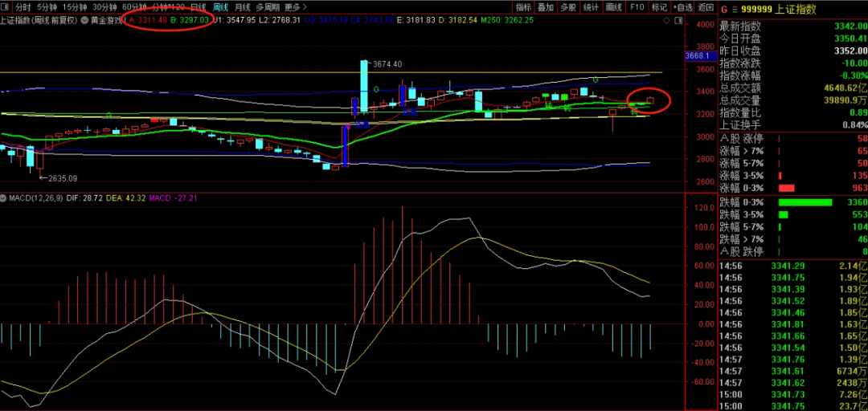Screen dimensions: 868x411
Task: Open the F10 information page
Action: coord(637,7)
